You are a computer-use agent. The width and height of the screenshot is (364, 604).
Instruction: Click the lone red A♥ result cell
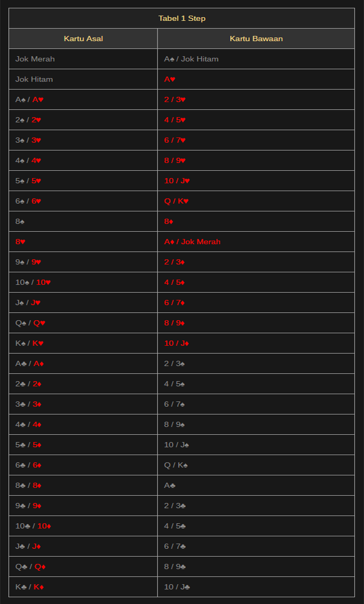point(256,79)
